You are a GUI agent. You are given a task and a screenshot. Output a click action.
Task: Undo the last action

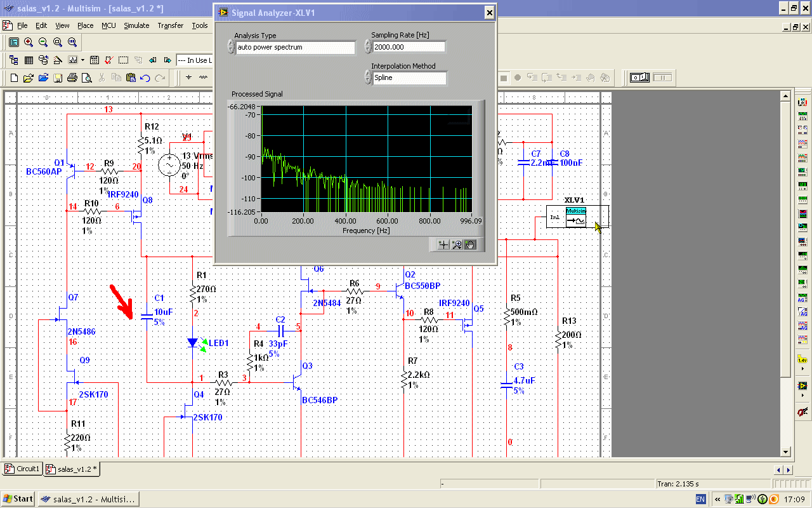pyautogui.click(x=145, y=78)
